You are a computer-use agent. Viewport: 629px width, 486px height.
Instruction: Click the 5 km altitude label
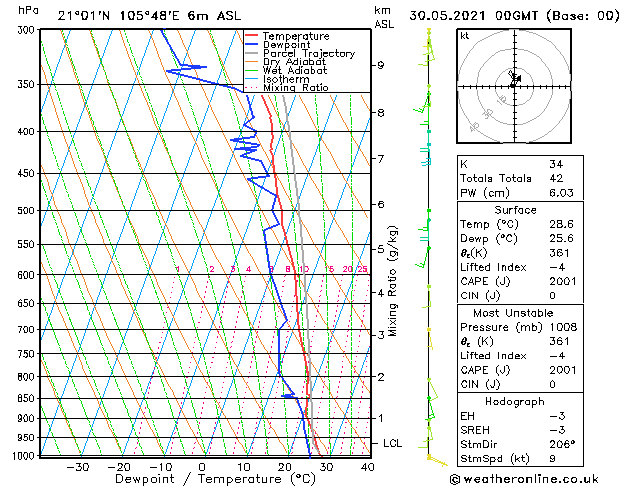coord(381,249)
